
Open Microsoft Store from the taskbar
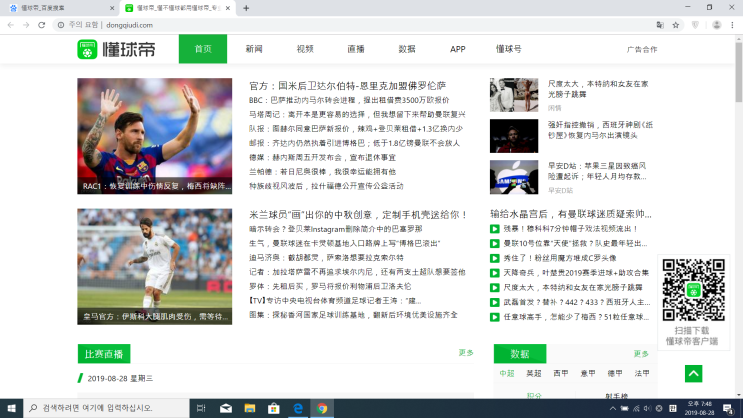coord(274,408)
